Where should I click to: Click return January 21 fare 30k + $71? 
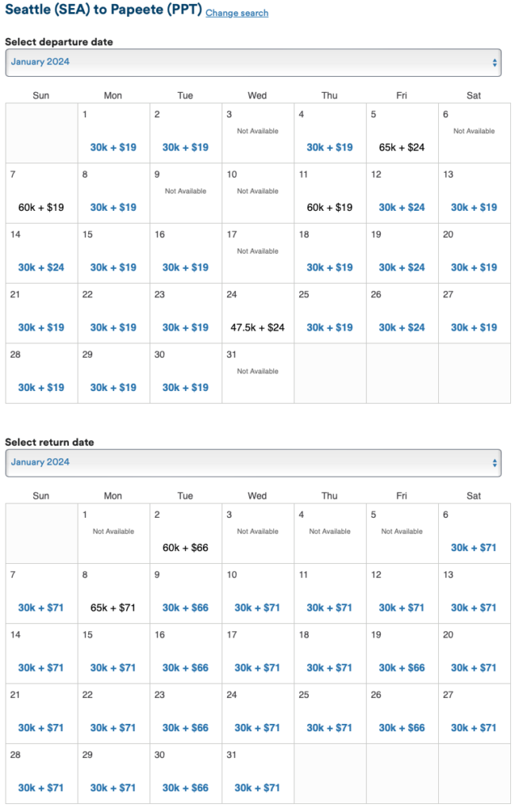pyautogui.click(x=41, y=728)
